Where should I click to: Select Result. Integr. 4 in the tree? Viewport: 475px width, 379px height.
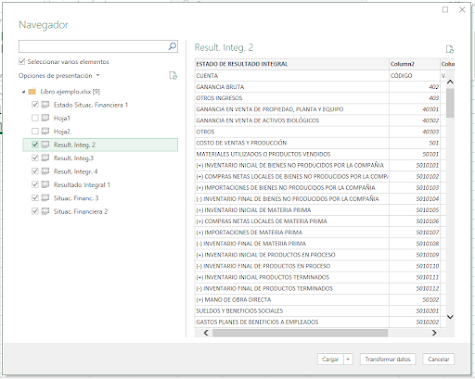point(76,171)
